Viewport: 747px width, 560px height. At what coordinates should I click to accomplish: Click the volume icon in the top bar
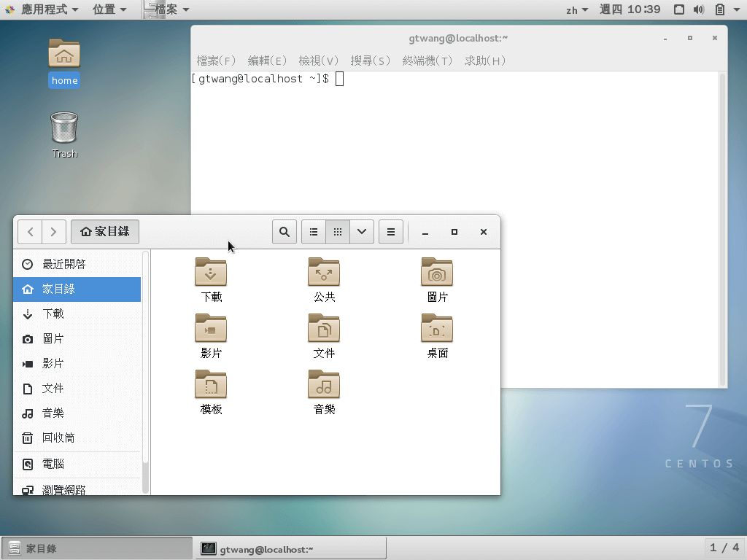pos(699,9)
